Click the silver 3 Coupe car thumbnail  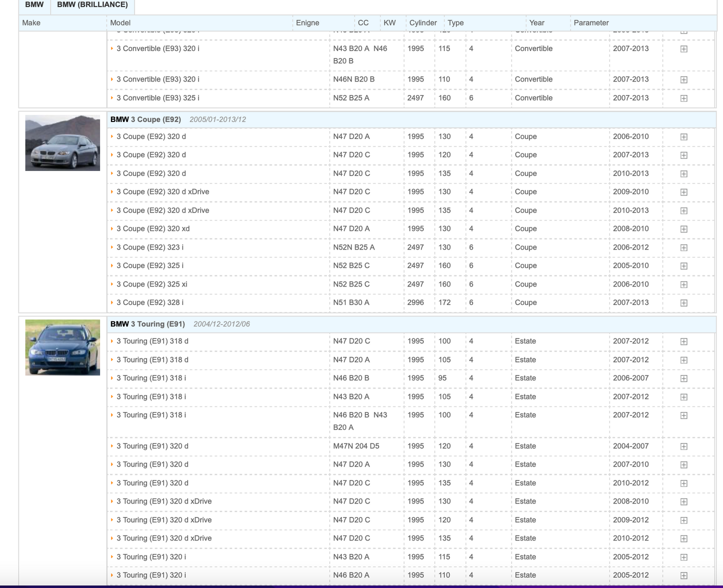(x=63, y=143)
